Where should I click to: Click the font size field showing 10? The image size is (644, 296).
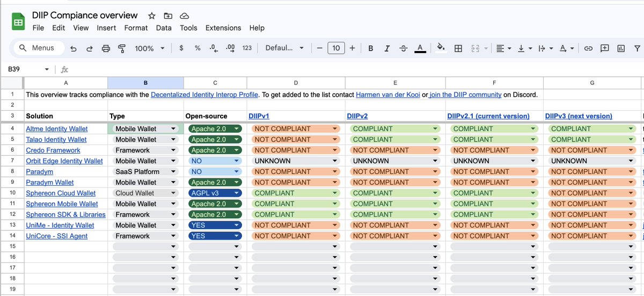pyautogui.click(x=336, y=48)
